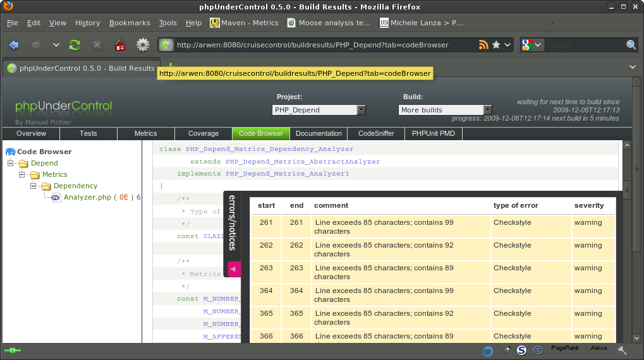Click the gear icon in the navigation toolbar
Image resolution: width=644 pixels, height=360 pixels.
[143, 45]
